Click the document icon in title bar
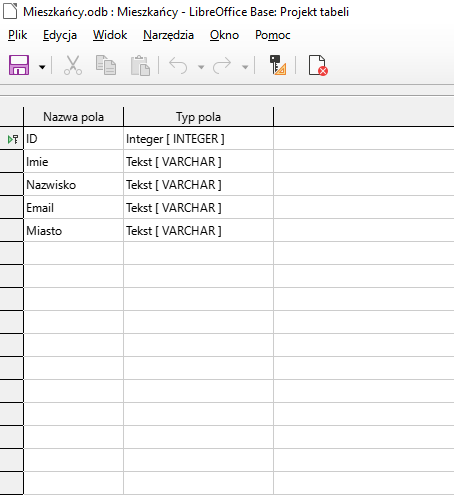Viewport: 454px width, 495px height. 10,11
